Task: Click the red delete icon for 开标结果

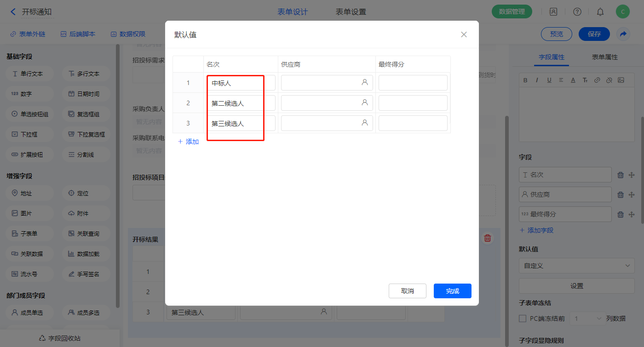Action: pos(488,238)
